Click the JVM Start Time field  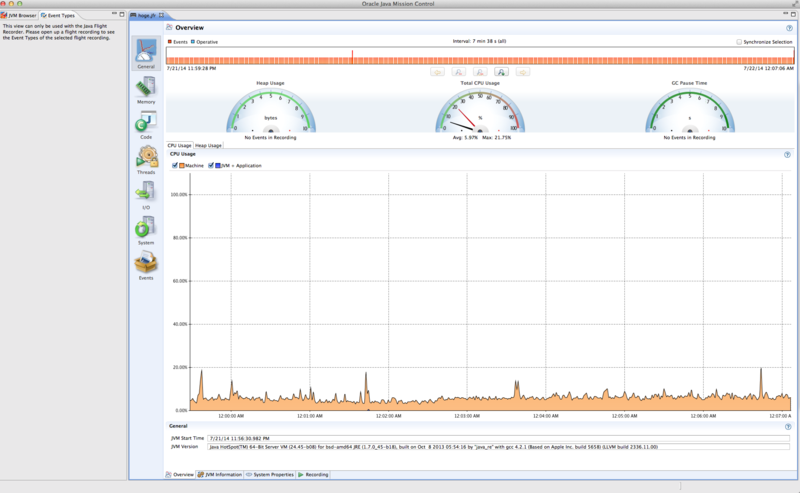(x=498, y=438)
